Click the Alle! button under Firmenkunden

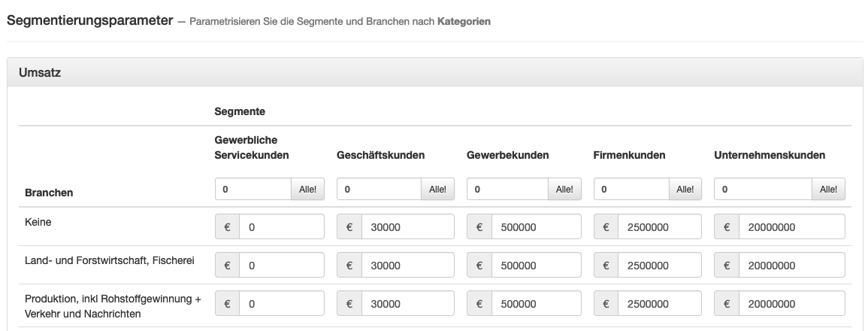click(685, 189)
